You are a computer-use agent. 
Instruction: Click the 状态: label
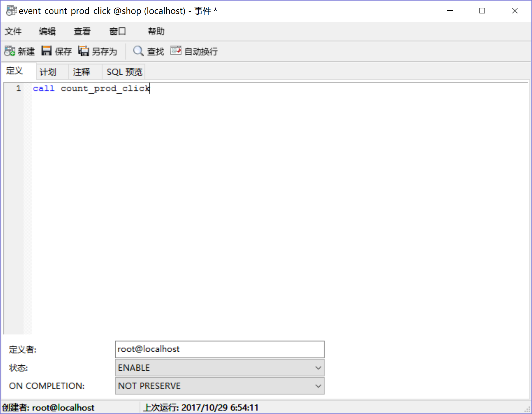coord(18,368)
